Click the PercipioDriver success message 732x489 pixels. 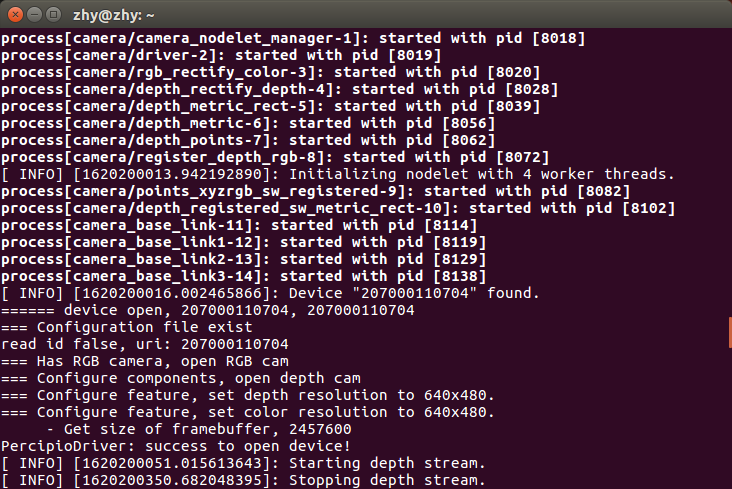(x=176, y=446)
